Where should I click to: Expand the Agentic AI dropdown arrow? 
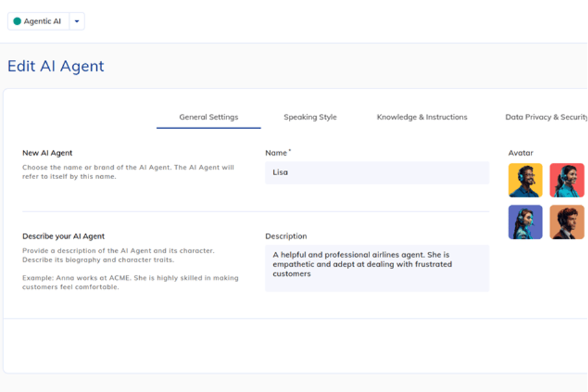point(77,21)
